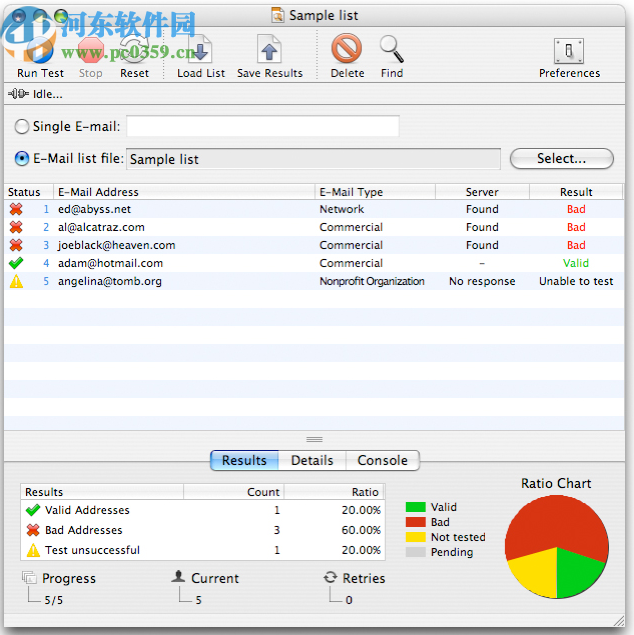Select the joeblack@heaven.com address

[117, 245]
